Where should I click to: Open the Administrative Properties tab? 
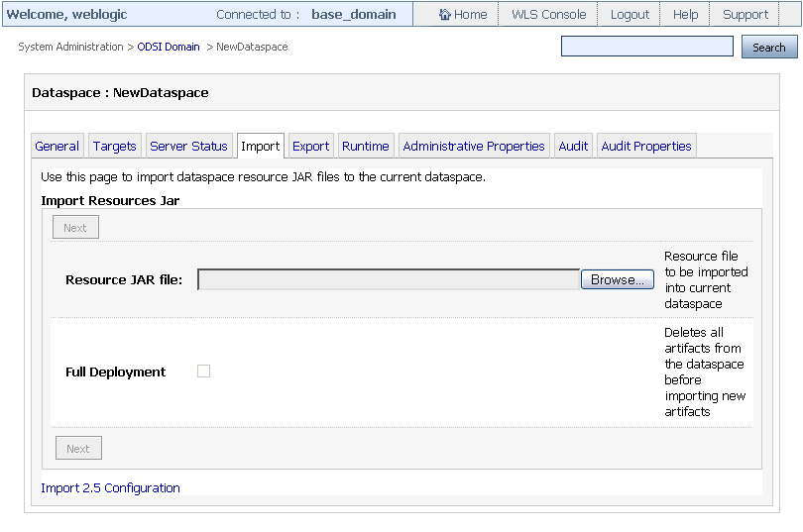(474, 147)
